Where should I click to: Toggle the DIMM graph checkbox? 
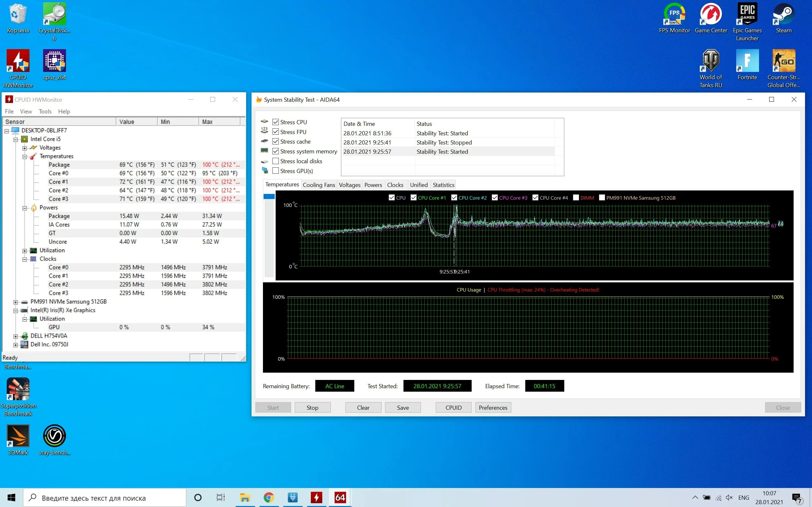pos(576,197)
